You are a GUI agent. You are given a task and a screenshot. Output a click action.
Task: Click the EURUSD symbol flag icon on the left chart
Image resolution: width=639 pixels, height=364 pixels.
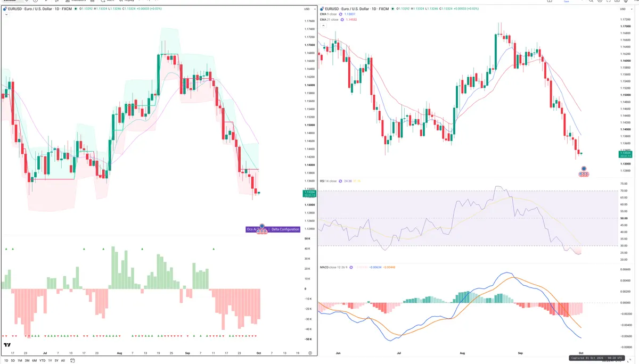[5, 9]
